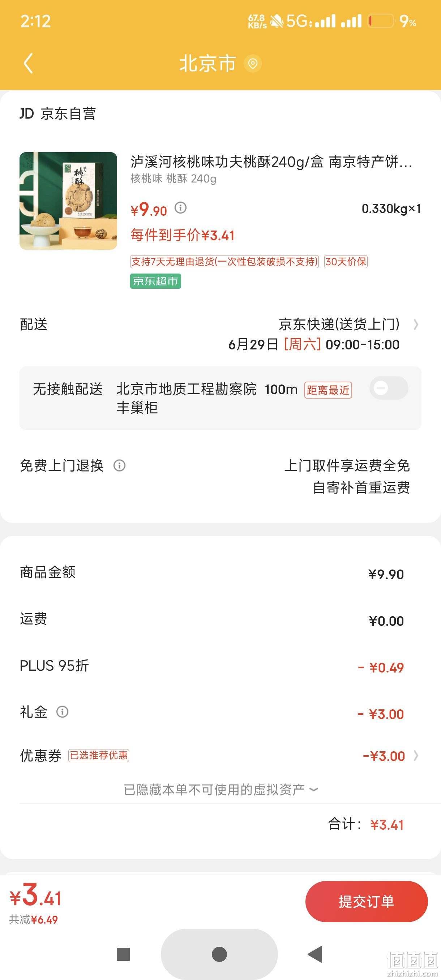Screen dimensions: 441x980
Task: Open the 泸溪河核桃味功夫桃酥 product title
Action: (271, 162)
